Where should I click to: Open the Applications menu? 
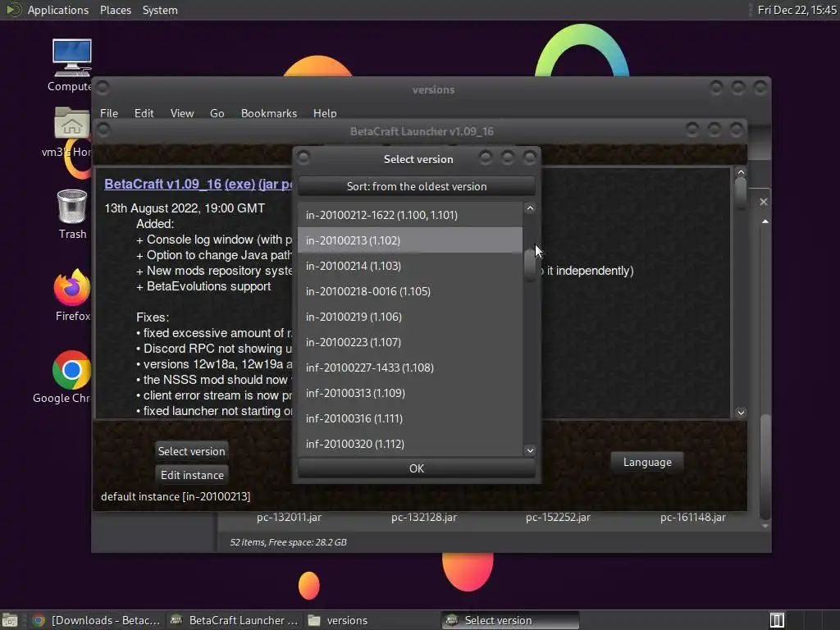58,10
